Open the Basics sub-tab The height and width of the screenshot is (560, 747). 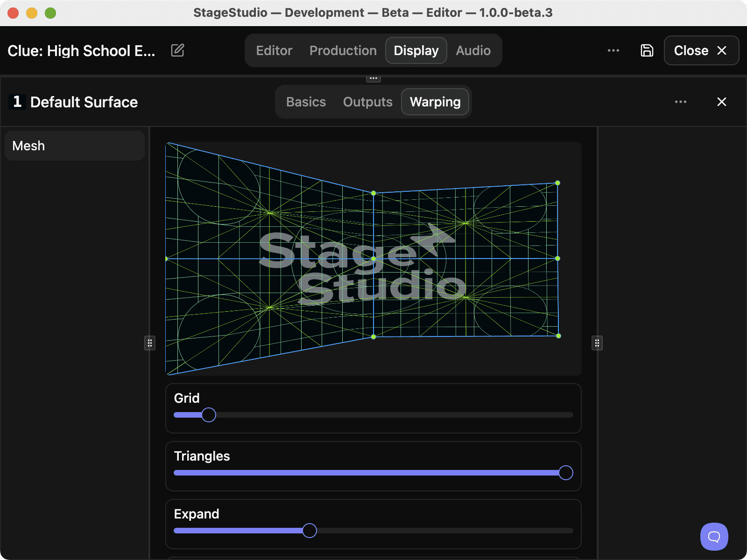pyautogui.click(x=306, y=102)
